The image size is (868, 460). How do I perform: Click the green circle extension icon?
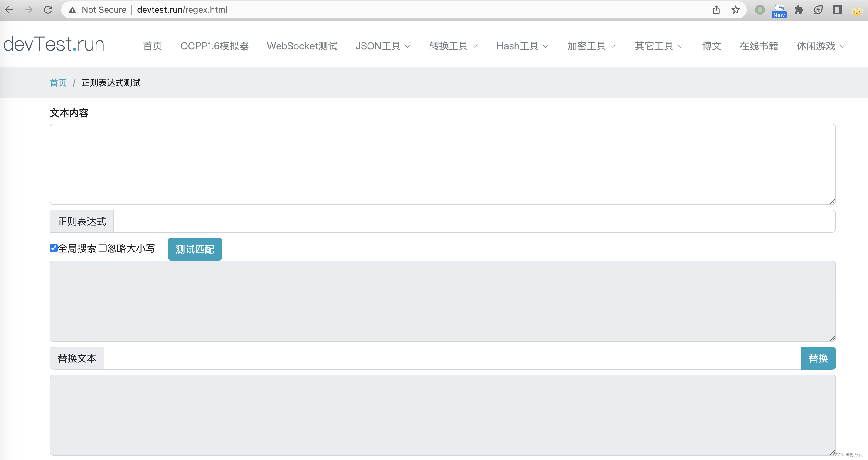point(759,10)
